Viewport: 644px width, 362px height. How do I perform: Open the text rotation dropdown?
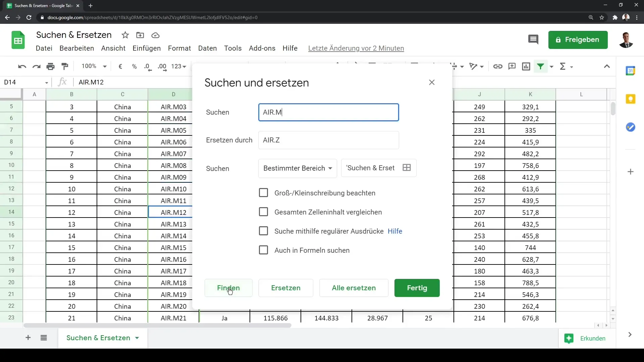[x=476, y=66]
